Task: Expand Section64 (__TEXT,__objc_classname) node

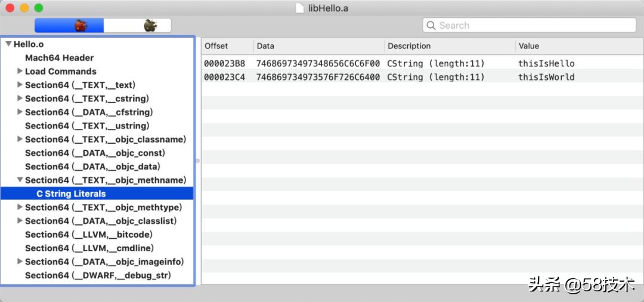Action: click(x=20, y=139)
